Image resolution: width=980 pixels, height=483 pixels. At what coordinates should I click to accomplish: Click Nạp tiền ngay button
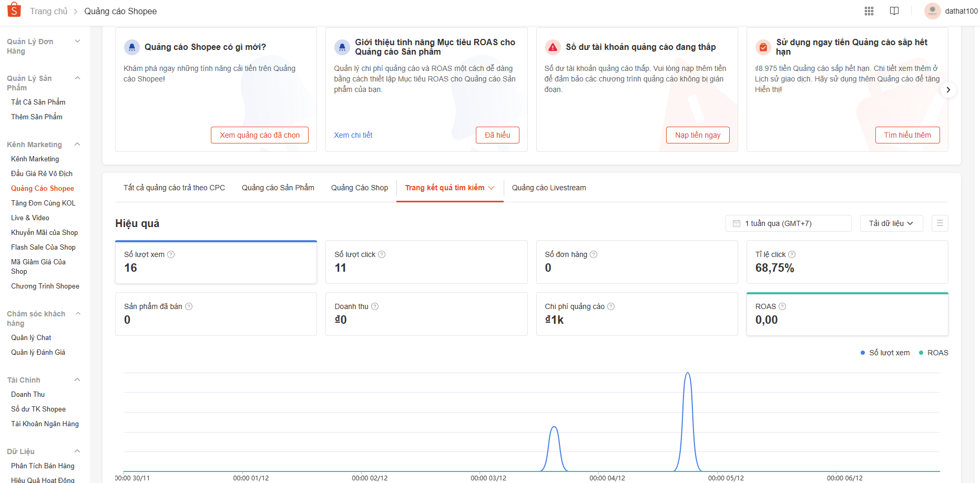[x=698, y=135]
